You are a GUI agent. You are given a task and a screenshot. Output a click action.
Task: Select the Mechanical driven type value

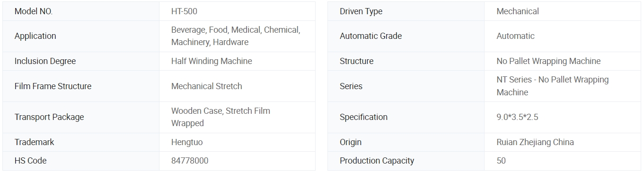tap(518, 11)
